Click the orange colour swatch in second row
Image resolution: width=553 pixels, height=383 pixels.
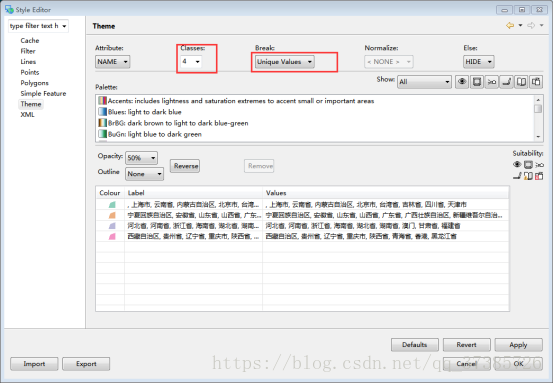pyautogui.click(x=112, y=215)
